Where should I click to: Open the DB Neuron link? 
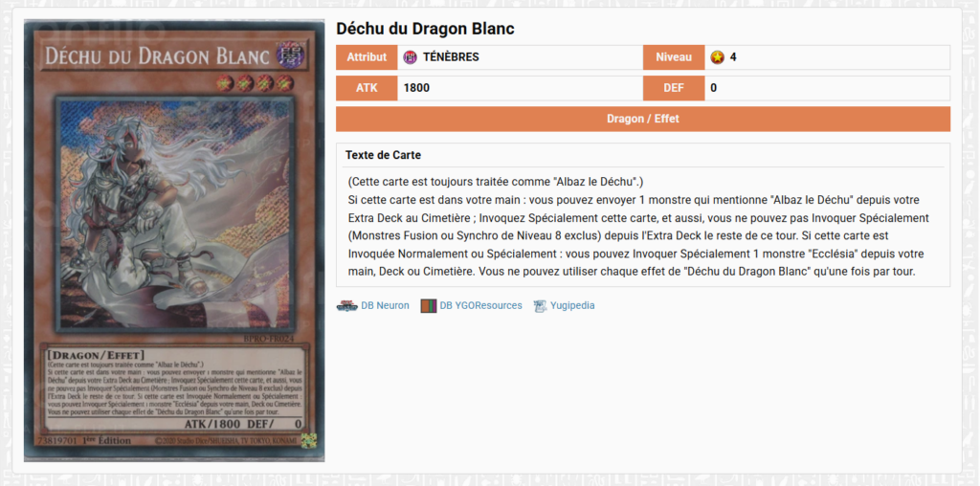(x=385, y=305)
